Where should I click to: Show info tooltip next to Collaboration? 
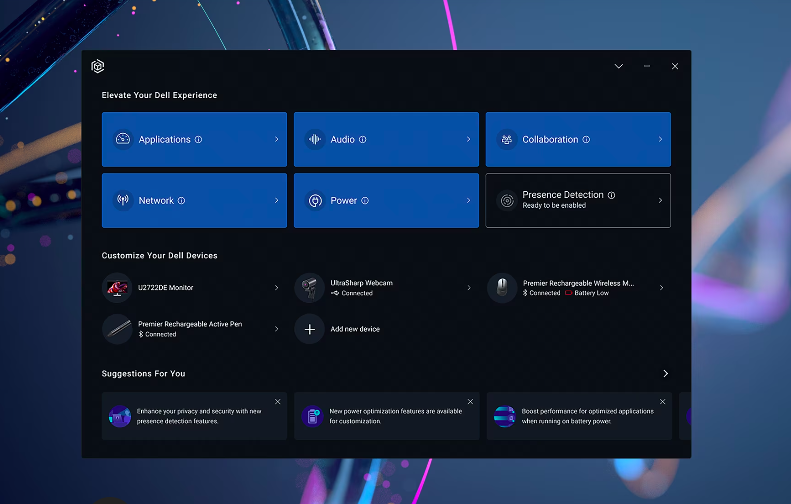pyautogui.click(x=586, y=140)
